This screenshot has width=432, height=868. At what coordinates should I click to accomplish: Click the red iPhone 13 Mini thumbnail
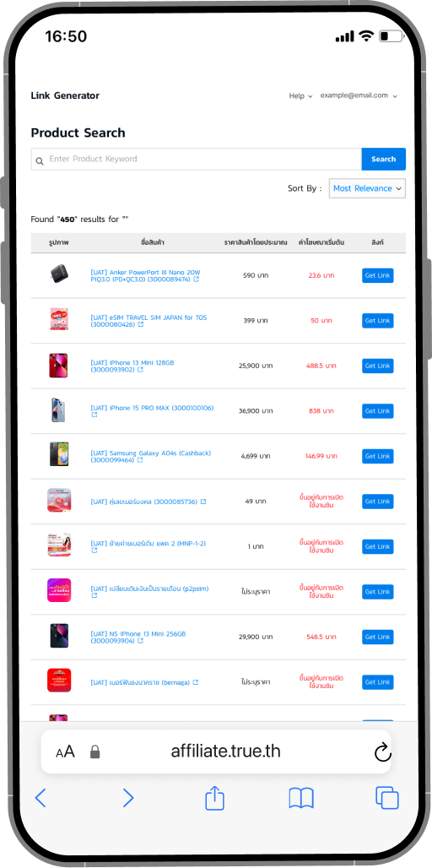point(58,366)
